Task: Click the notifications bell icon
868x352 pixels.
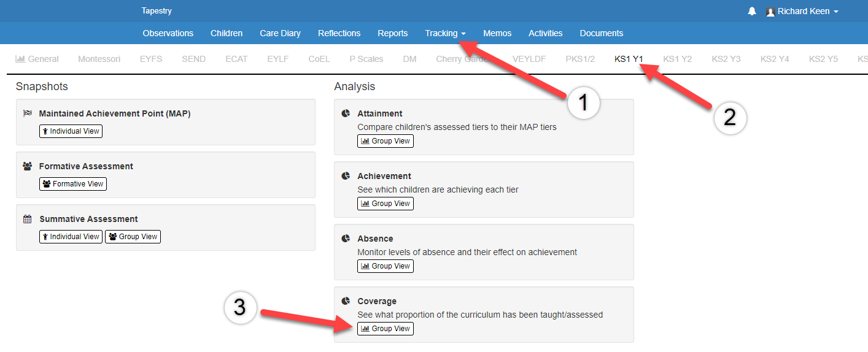Action: tap(752, 12)
